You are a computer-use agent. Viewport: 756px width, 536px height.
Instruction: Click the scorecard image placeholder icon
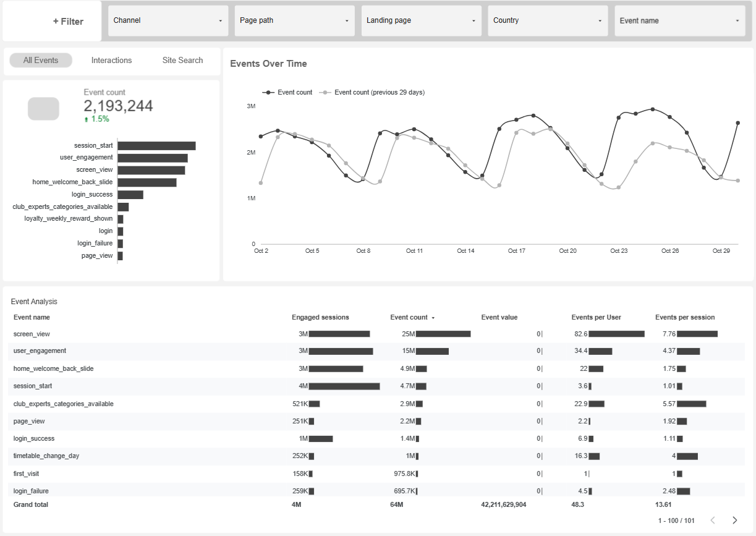coord(43,108)
